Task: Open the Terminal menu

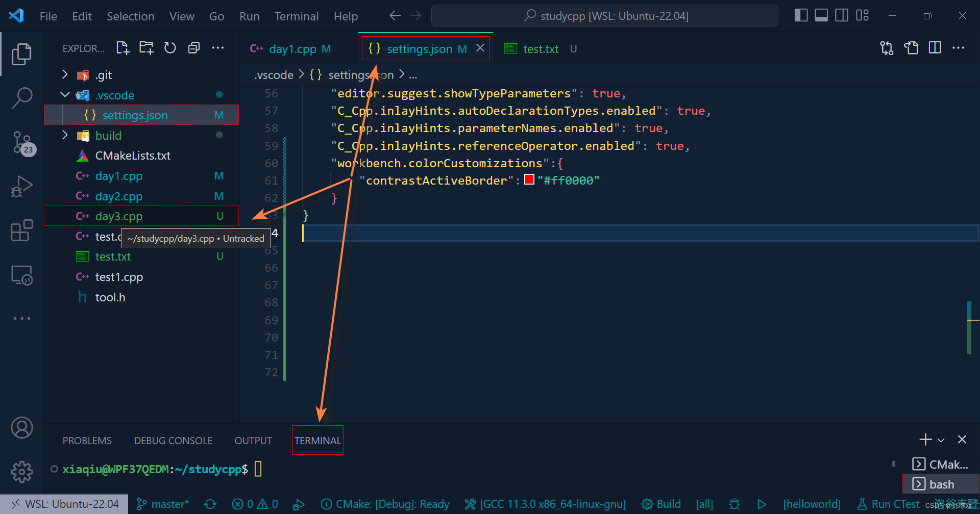Action: [x=297, y=16]
